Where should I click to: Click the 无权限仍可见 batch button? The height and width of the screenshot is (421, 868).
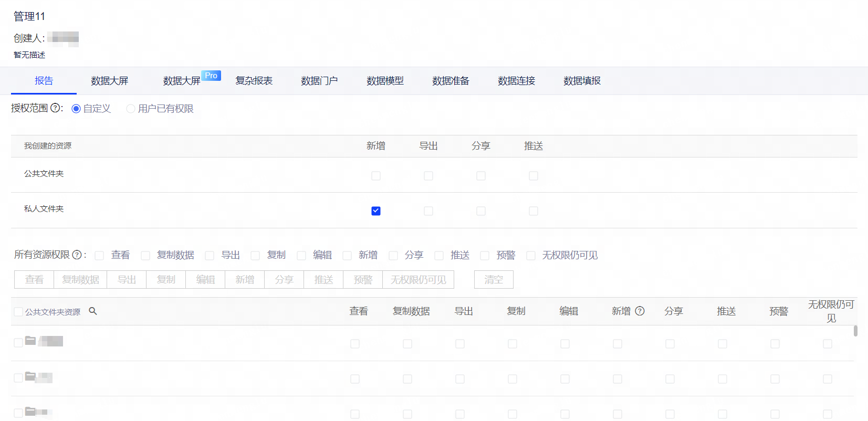pyautogui.click(x=418, y=280)
